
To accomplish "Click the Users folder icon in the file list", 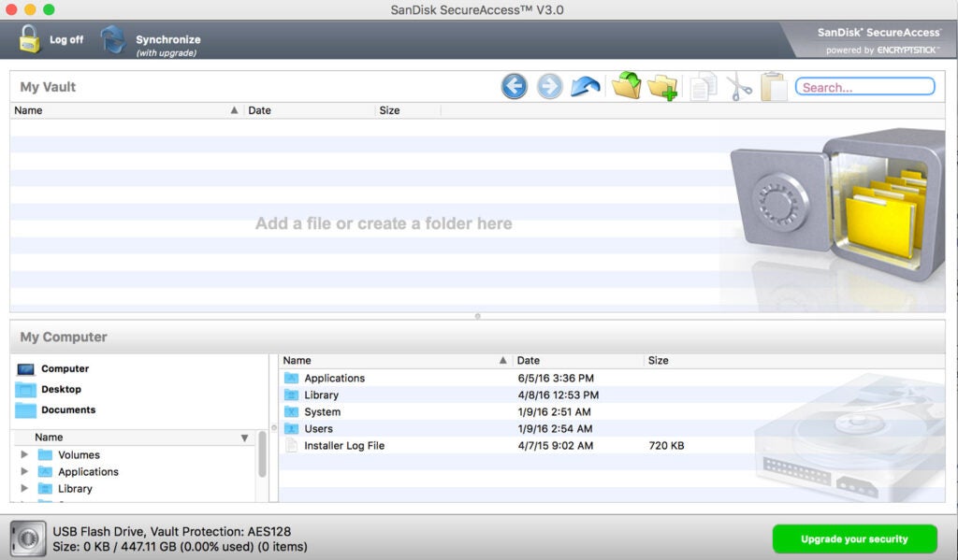I will point(292,429).
